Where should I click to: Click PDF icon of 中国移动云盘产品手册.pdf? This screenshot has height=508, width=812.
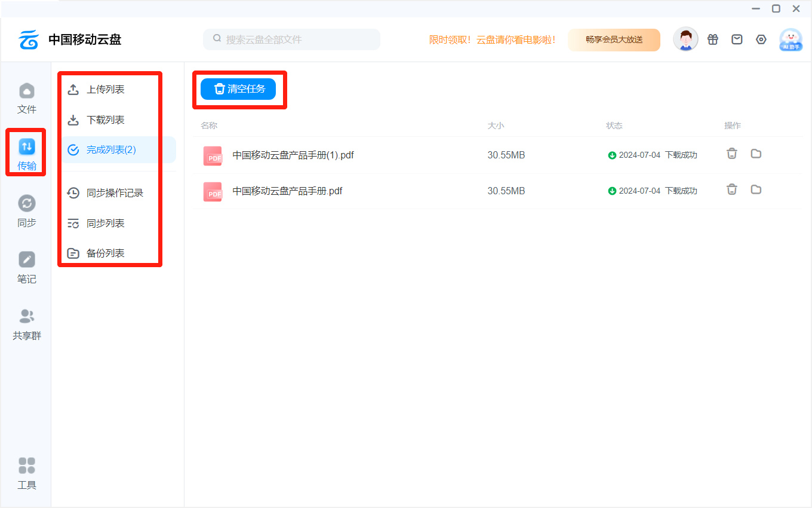(x=213, y=192)
